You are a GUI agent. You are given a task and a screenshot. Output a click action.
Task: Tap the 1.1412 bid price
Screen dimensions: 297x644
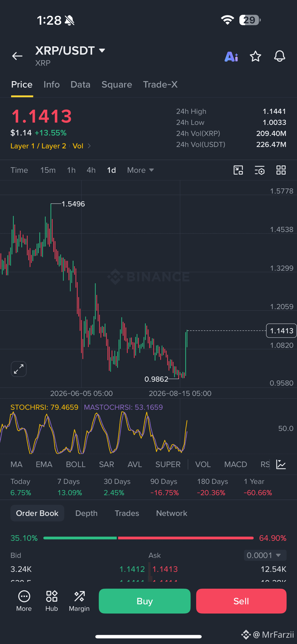(132, 569)
